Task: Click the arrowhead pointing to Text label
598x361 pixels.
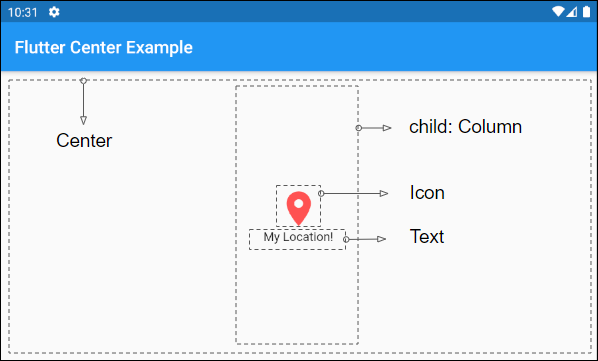Action: point(381,239)
